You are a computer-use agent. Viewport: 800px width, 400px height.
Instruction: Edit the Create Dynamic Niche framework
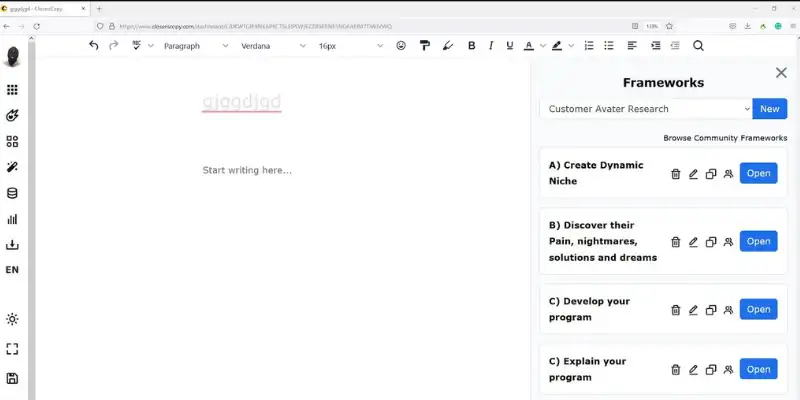(693, 173)
